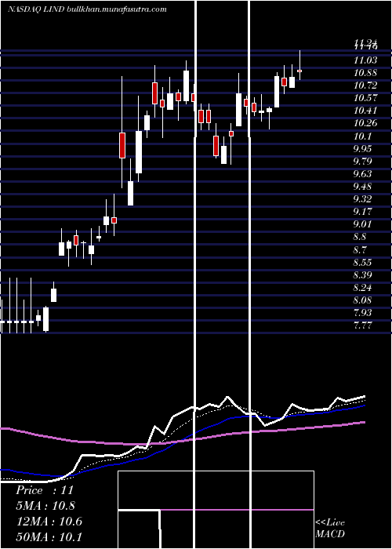This screenshot has width=392, height=549.
Task: Click the 50MA : 10.1 label
Action: pyautogui.click(x=49, y=536)
